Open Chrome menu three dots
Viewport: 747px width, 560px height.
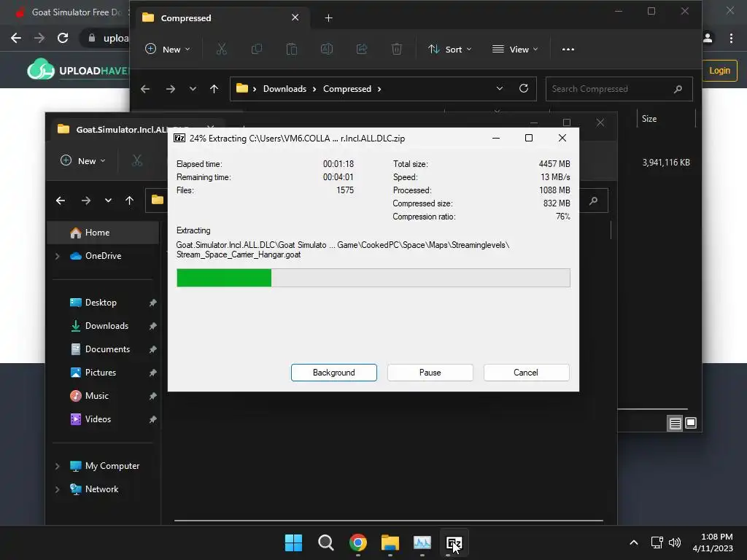[x=731, y=38]
